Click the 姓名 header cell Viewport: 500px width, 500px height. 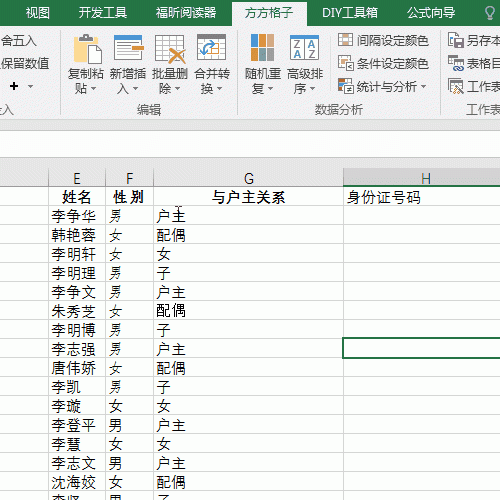[x=77, y=197]
